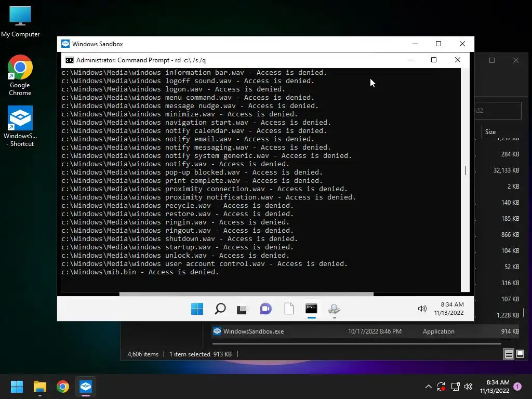532x399 pixels.
Task: Open Task View in sandbox taskbar
Action: tap(242, 309)
